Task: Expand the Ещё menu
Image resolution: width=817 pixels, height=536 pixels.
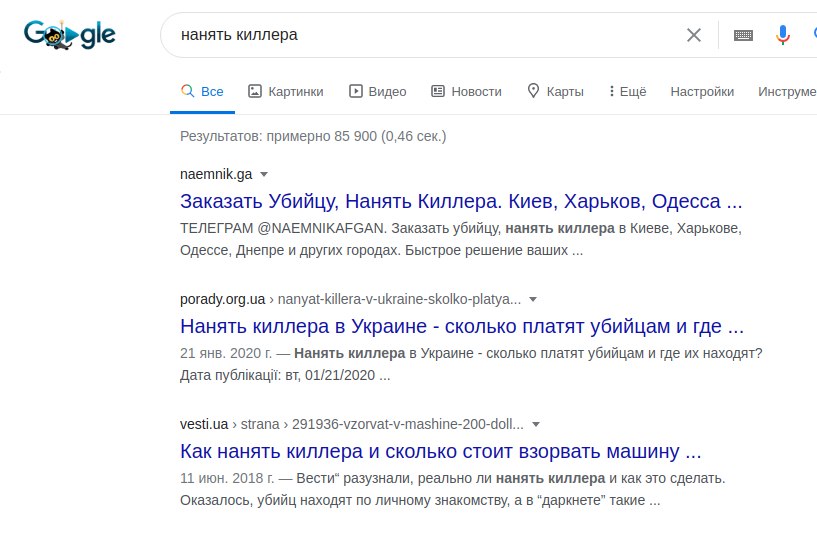Action: pos(628,92)
